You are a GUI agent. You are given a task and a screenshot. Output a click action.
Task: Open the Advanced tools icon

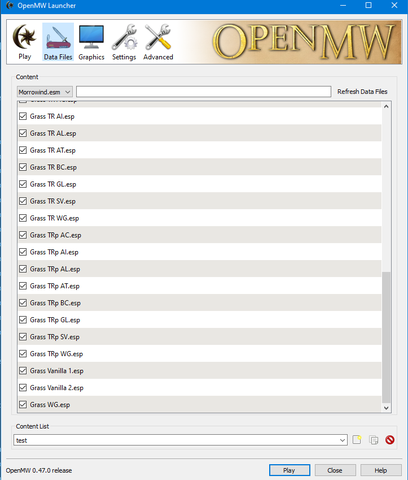click(x=158, y=42)
